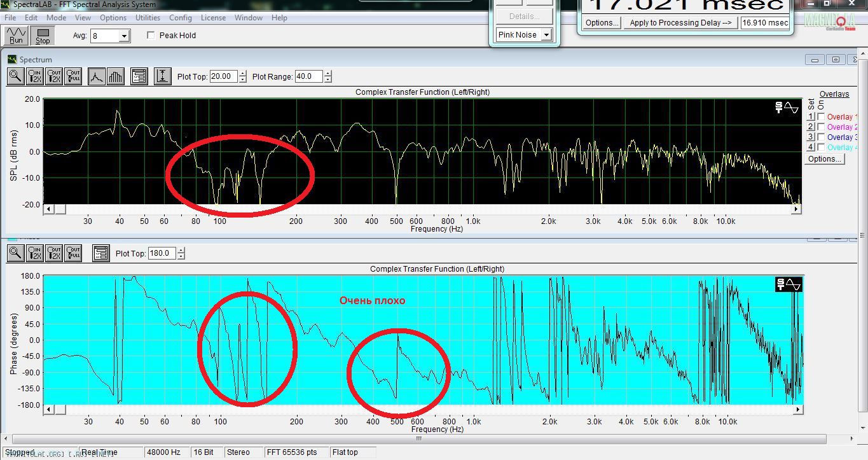This screenshot has width=868, height=460.
Task: Click Zoom Out Full in Spectrum toolbar
Action: 73,76
